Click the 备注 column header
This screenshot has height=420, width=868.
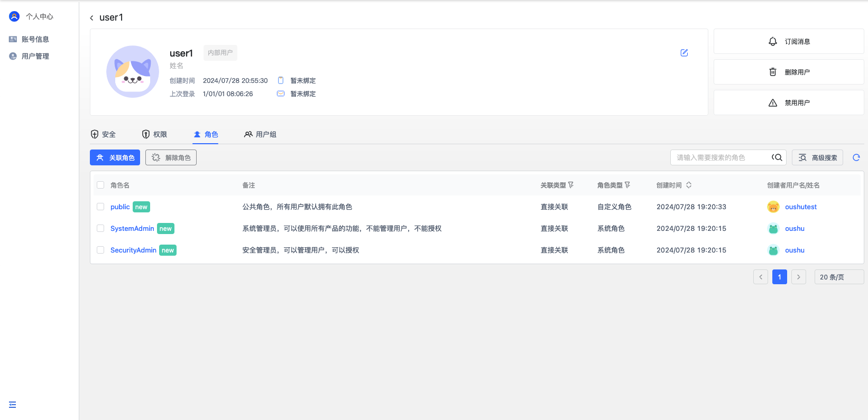tap(248, 185)
